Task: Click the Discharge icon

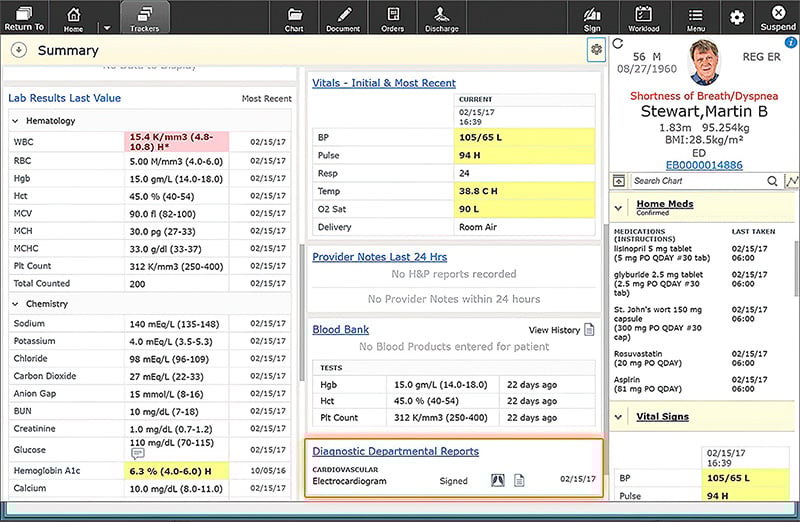Action: 442,18
